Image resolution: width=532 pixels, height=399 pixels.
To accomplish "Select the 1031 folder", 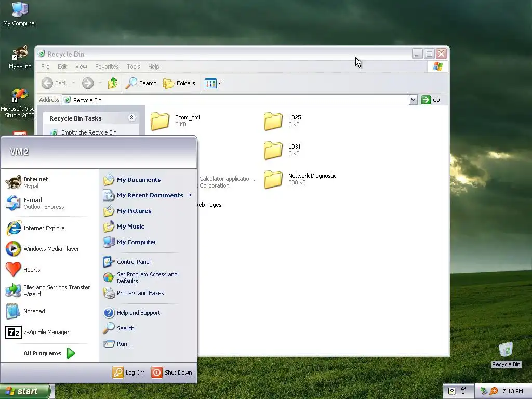I will [283, 150].
